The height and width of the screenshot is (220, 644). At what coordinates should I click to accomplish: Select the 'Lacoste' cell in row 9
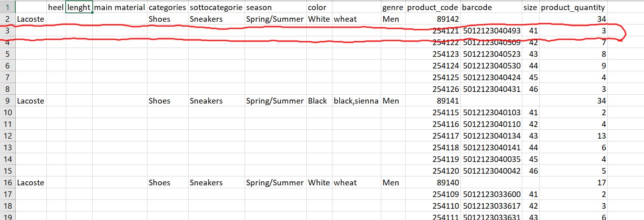pyautogui.click(x=31, y=101)
